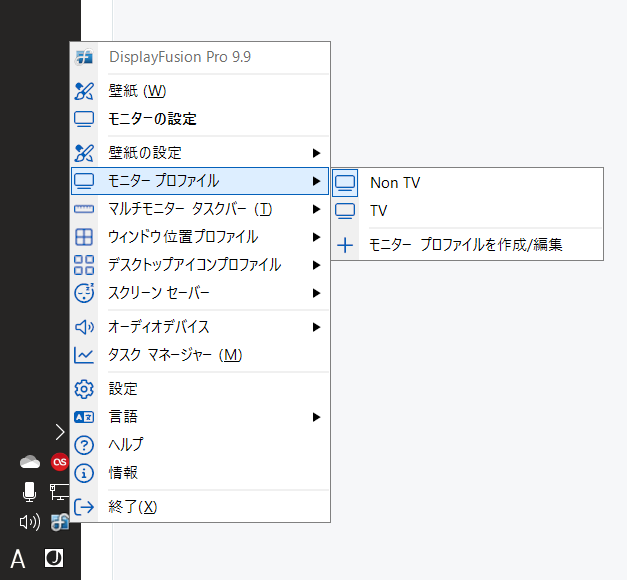627x580 pixels.
Task: Choose 終了(X) to exit DisplayFusion
Action: tap(200, 507)
